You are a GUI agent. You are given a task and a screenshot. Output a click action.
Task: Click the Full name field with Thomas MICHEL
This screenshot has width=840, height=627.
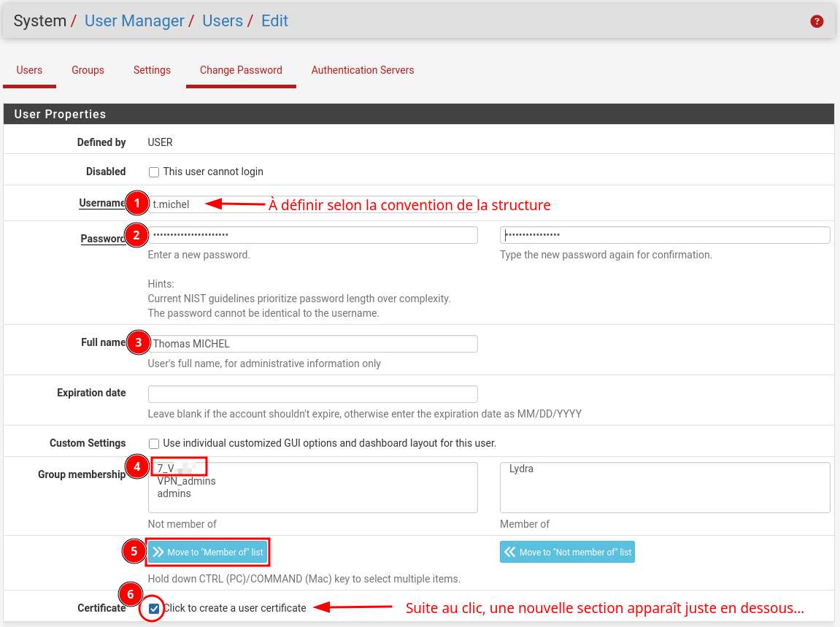pos(314,344)
